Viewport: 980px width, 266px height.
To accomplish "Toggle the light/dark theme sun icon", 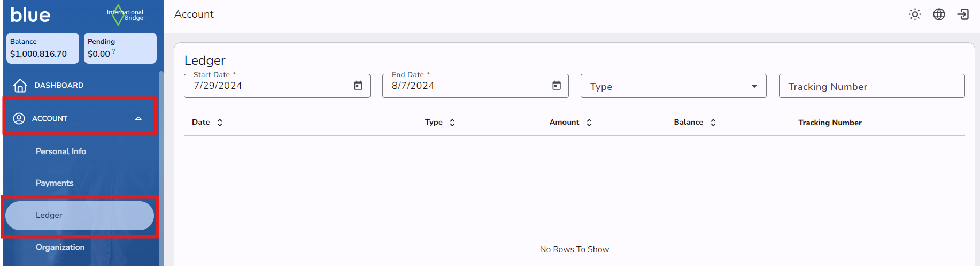I will [x=915, y=14].
